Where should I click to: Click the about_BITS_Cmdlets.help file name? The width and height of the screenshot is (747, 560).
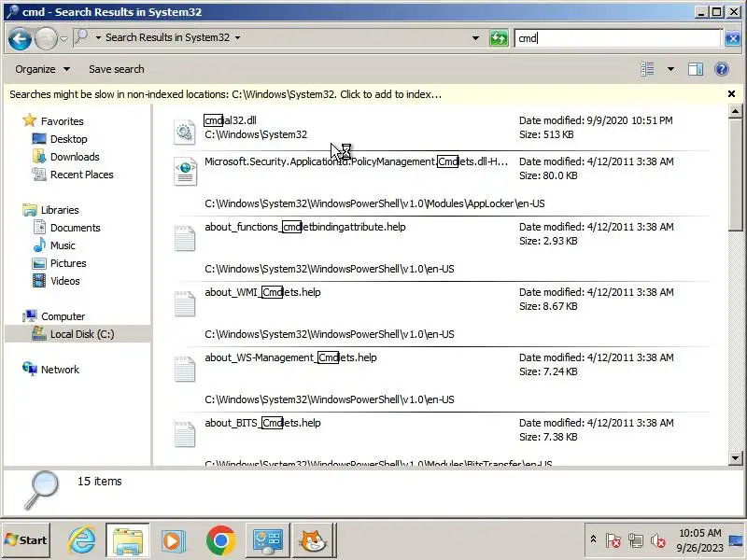[262, 423]
